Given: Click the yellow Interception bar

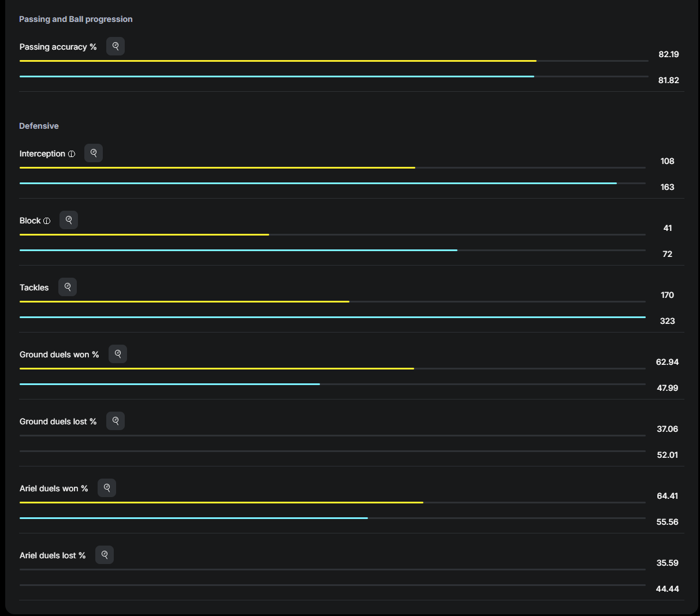Looking at the screenshot, I should point(217,167).
